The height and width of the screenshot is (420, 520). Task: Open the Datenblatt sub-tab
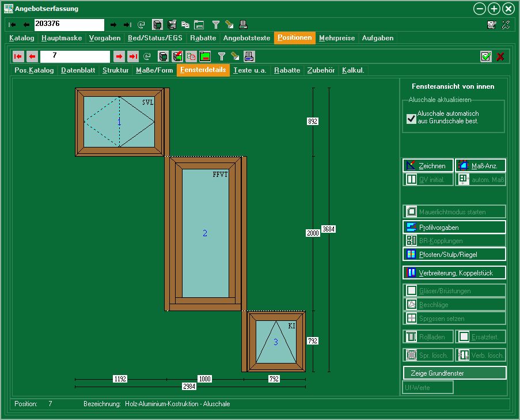point(78,70)
